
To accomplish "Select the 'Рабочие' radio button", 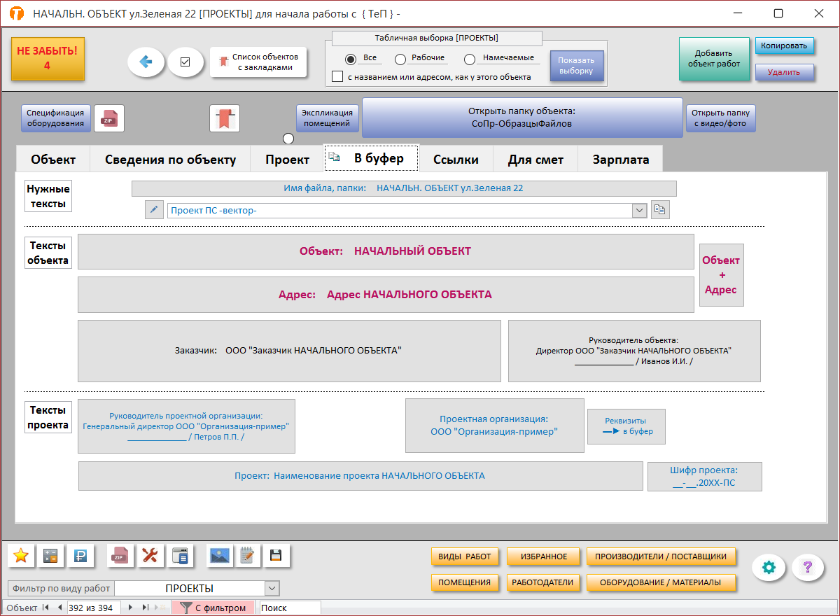I will pos(400,59).
